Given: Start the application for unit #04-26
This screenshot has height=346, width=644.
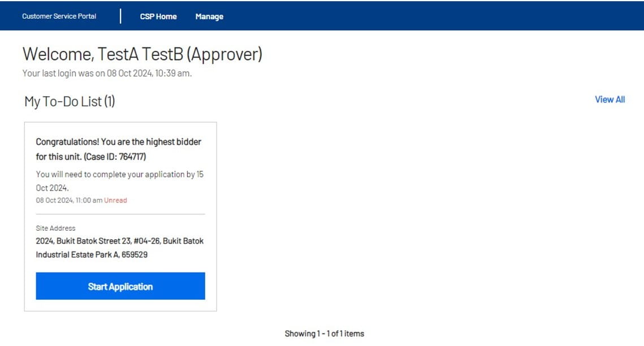Looking at the screenshot, I should pyautogui.click(x=120, y=286).
